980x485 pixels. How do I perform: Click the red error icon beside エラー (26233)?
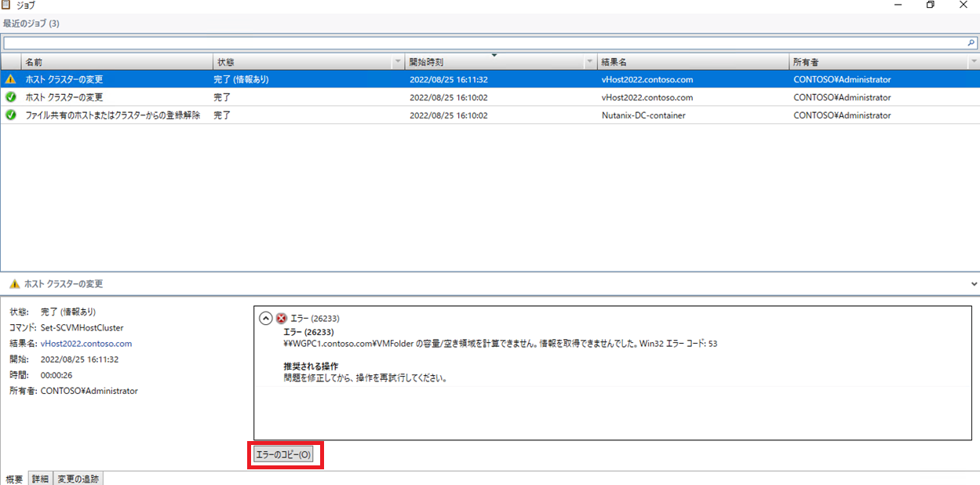(282, 319)
